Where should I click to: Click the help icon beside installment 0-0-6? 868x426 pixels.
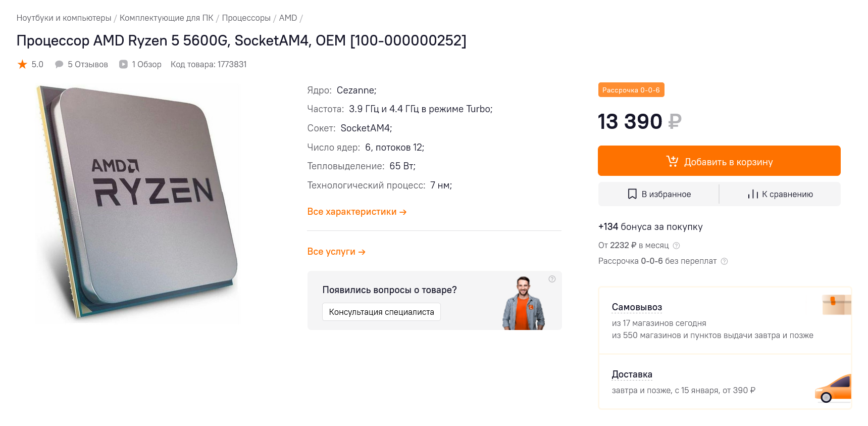724,261
